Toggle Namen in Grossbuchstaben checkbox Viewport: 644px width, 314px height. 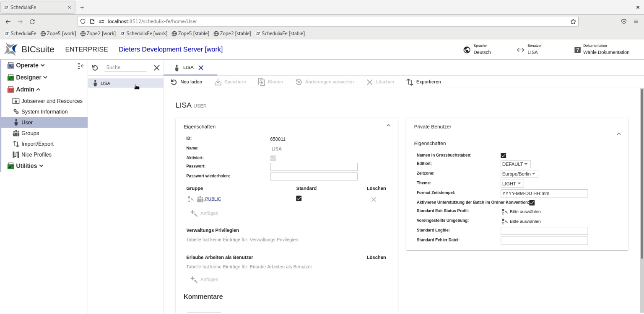pyautogui.click(x=503, y=155)
